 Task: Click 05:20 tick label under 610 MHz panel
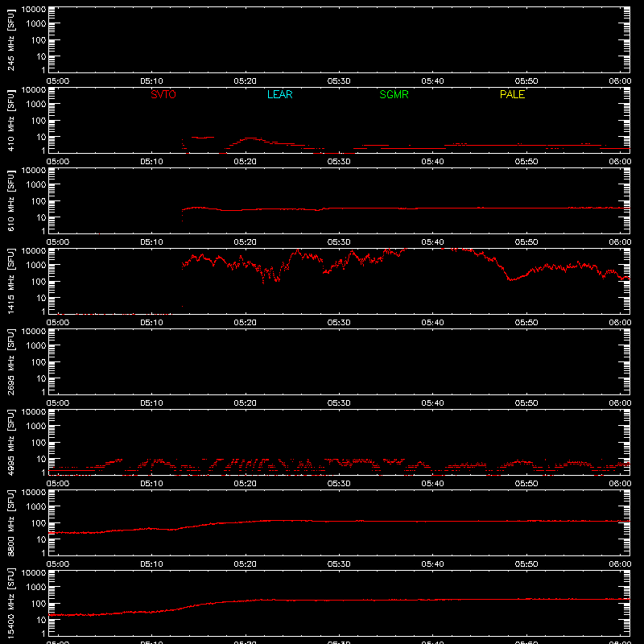246,242
